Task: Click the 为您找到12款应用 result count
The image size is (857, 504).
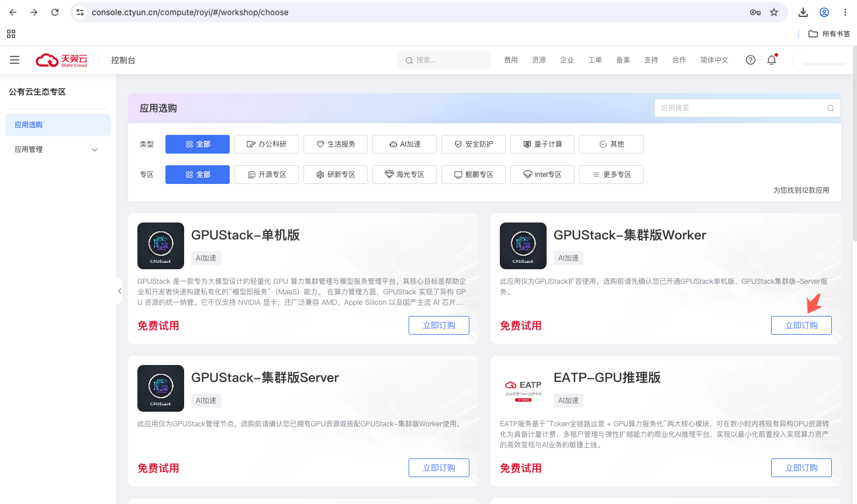Action: pos(801,190)
